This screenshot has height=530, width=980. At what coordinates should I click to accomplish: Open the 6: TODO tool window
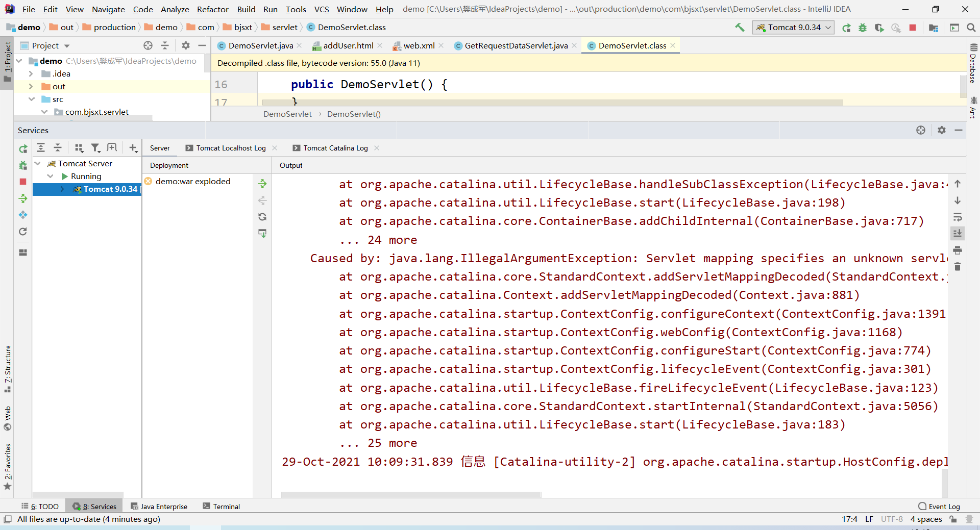[40, 507]
